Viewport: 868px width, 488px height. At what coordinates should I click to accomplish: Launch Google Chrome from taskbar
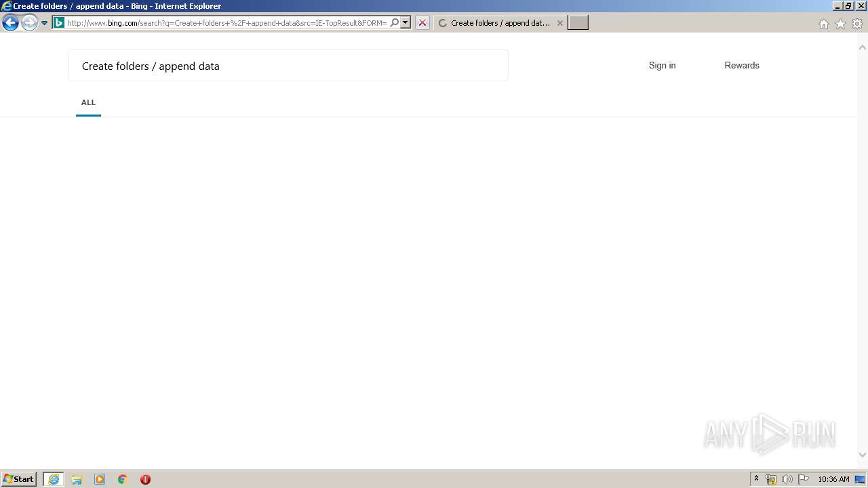pyautogui.click(x=123, y=479)
